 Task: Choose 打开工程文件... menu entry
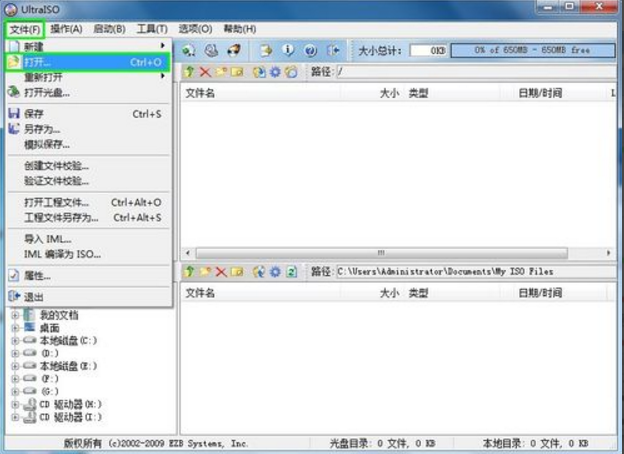[89, 203]
